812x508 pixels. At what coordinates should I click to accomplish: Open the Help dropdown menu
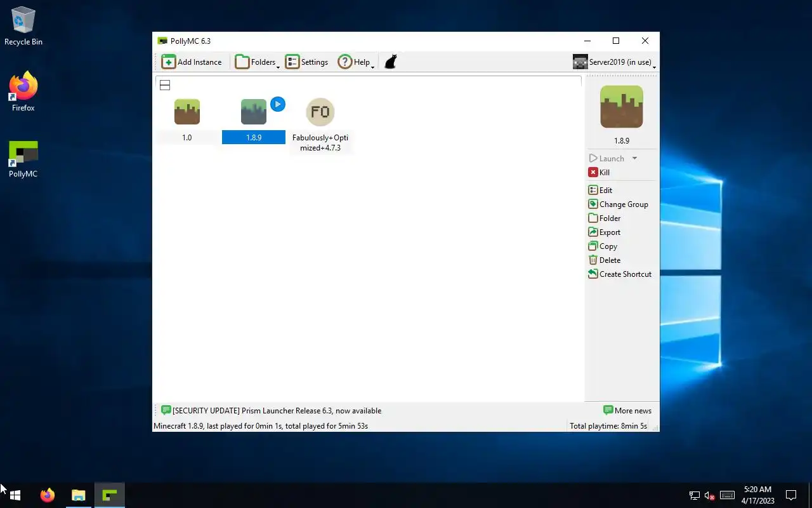coord(356,62)
